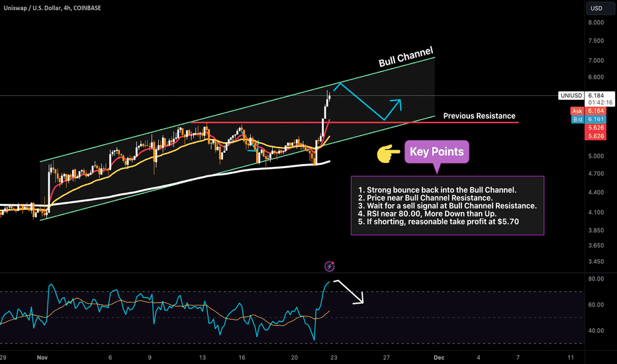
Task: Click the 13 date on time axis
Action: point(203,357)
